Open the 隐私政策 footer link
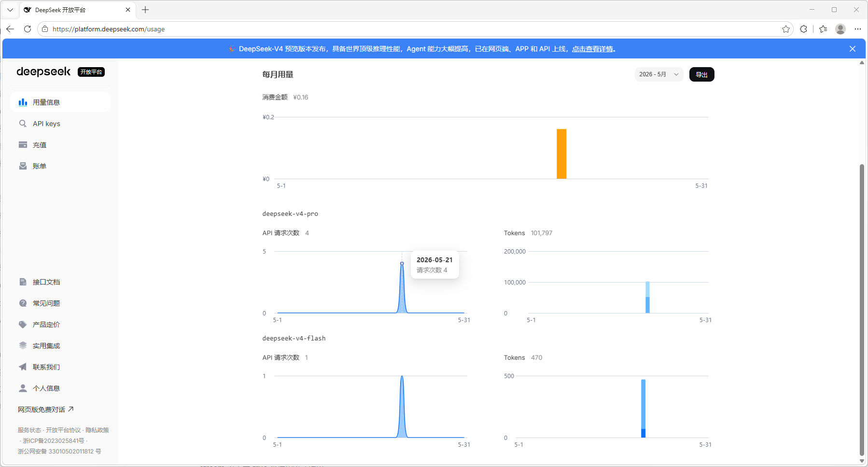The height and width of the screenshot is (467, 868). pyautogui.click(x=97, y=430)
